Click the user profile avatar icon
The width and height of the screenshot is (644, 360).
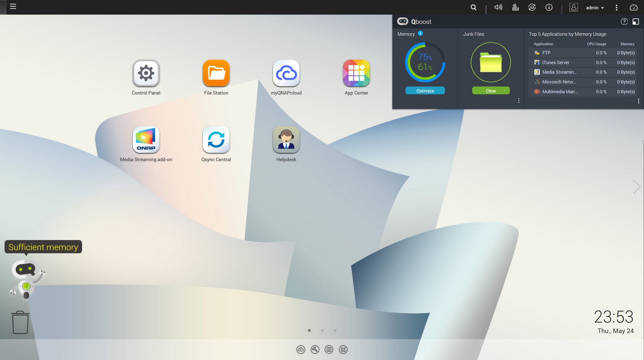tap(574, 7)
